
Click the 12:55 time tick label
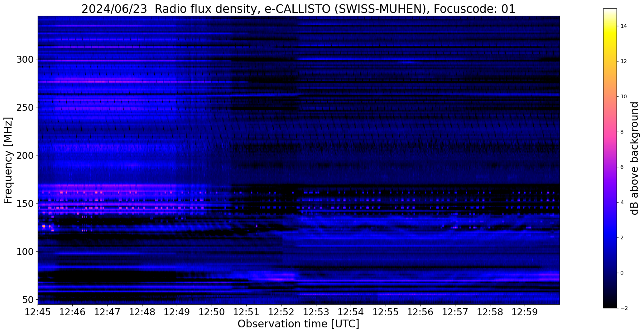[386, 312]
